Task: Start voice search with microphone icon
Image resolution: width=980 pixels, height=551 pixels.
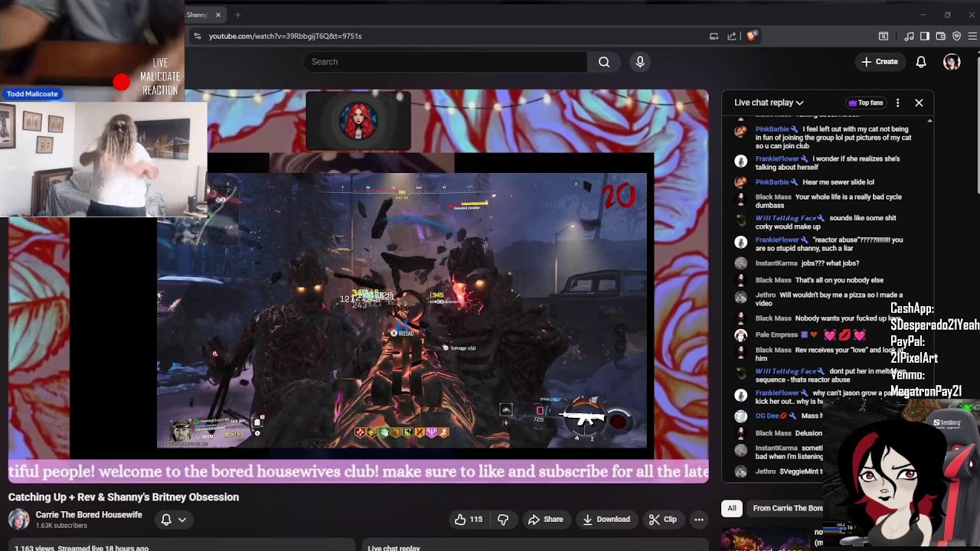Action: [640, 62]
